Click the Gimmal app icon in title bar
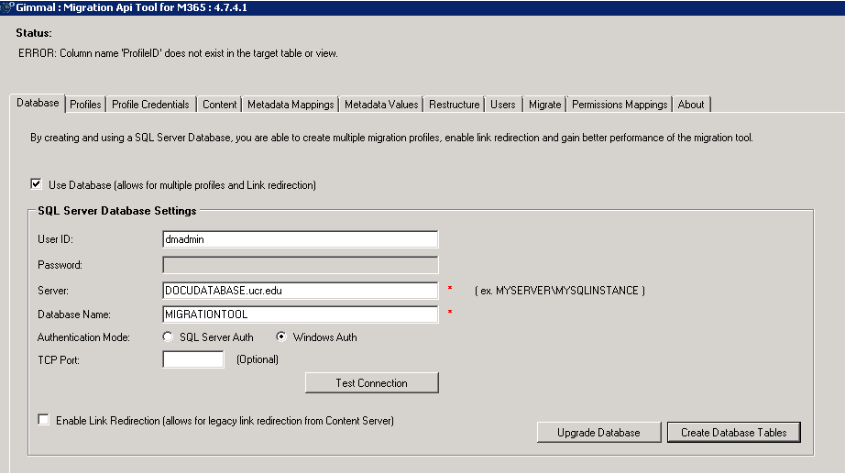 (7, 6)
